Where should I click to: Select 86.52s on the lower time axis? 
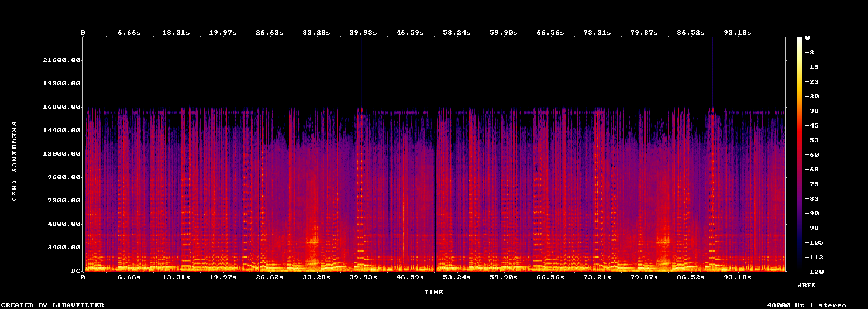pos(691,277)
